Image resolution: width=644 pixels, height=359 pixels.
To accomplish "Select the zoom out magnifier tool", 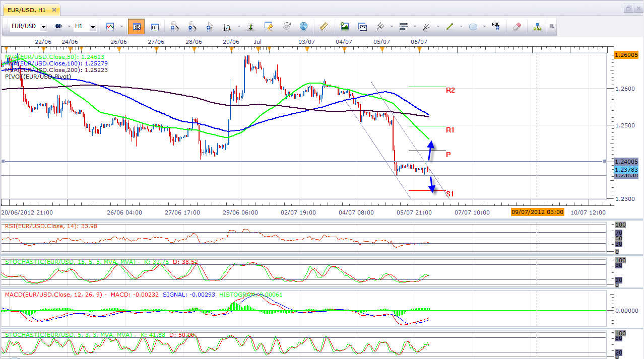I will click(192, 27).
